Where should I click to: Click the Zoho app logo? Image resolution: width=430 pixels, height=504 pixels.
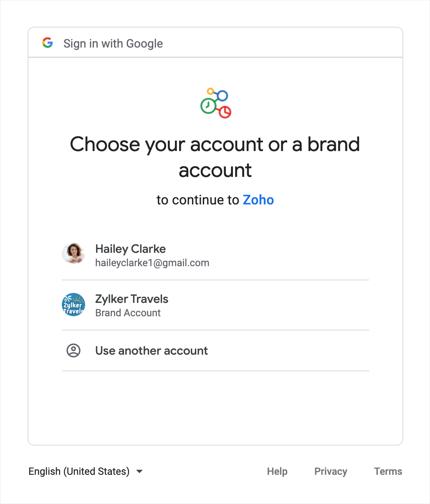(x=215, y=103)
